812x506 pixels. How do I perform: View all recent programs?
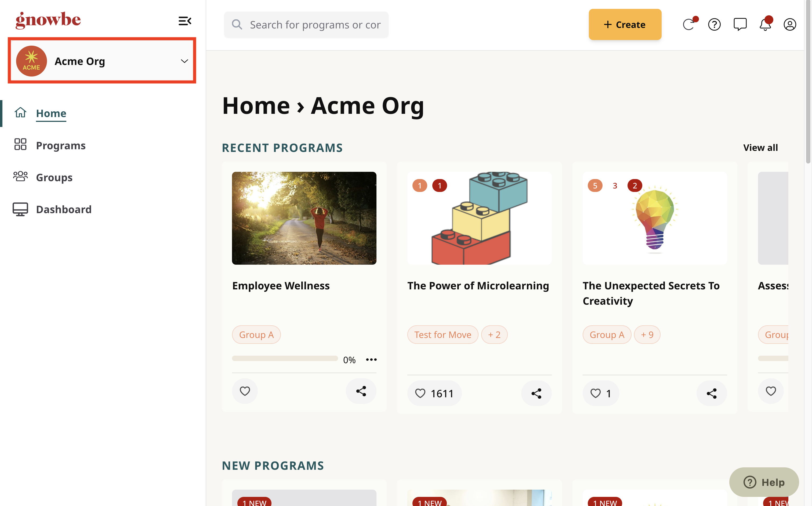pyautogui.click(x=760, y=147)
